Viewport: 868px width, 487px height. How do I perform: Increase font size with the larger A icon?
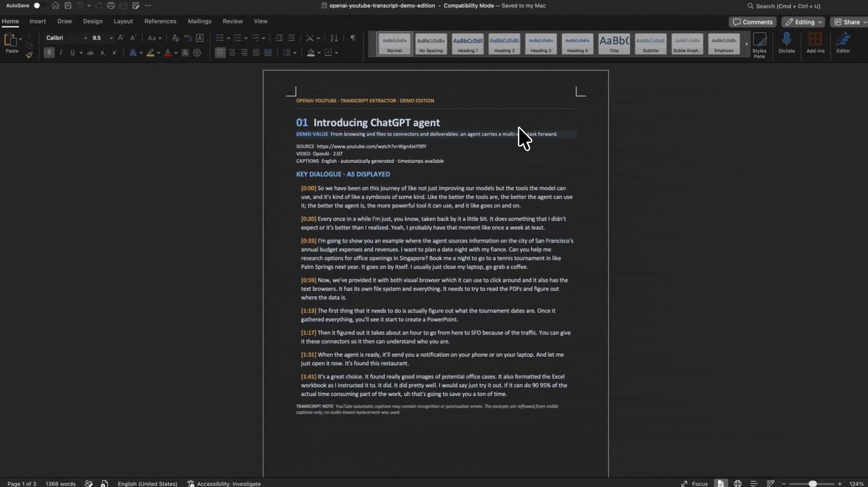[x=121, y=38]
